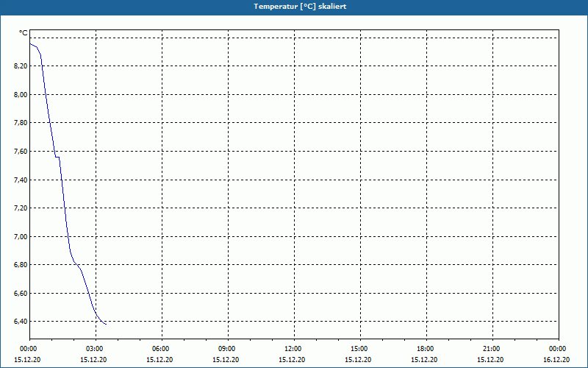Select the 8,00 y-axis value

[x=21, y=95]
